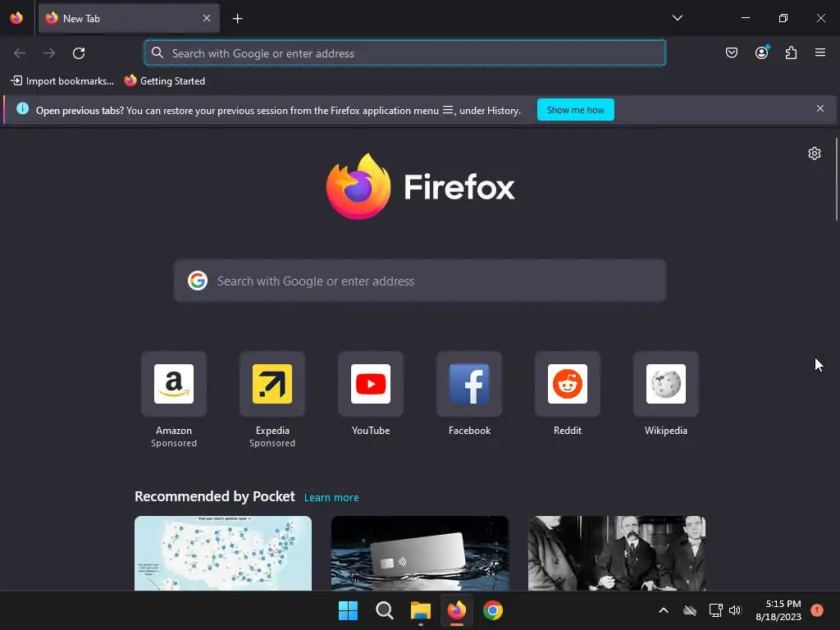The width and height of the screenshot is (840, 630).
Task: Open the Firefox account icon
Action: [x=761, y=52]
